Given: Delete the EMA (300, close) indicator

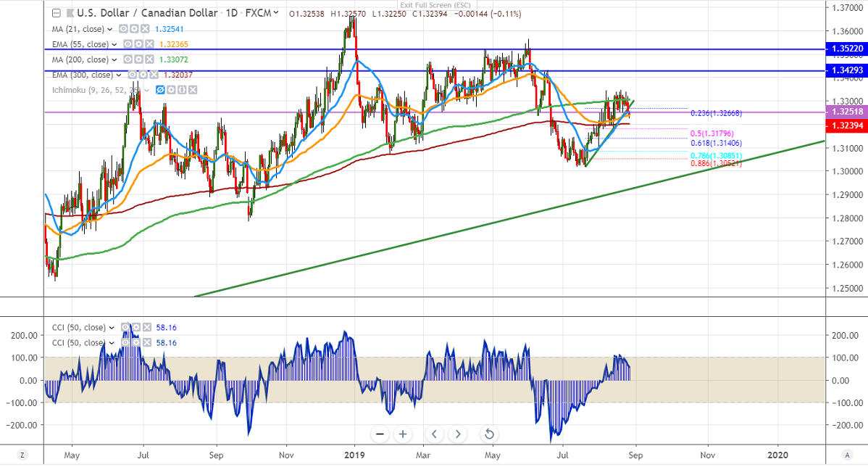Looking at the screenshot, I should tap(154, 75).
